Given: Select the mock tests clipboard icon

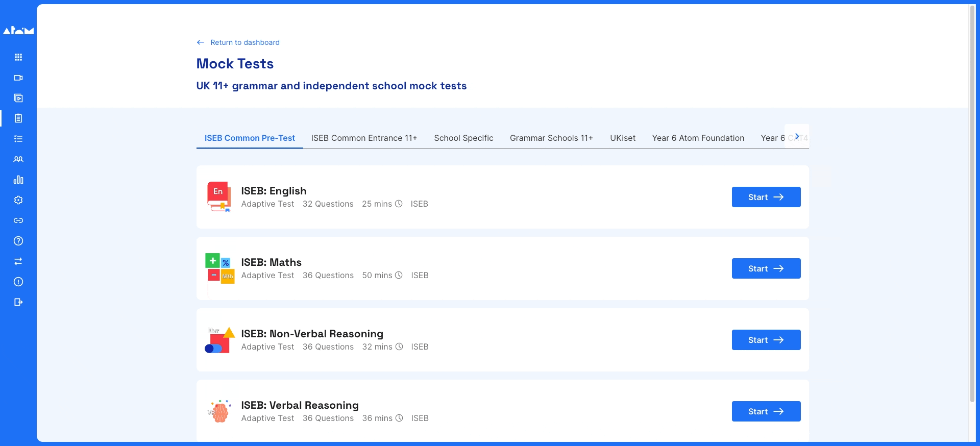Looking at the screenshot, I should click(x=18, y=118).
